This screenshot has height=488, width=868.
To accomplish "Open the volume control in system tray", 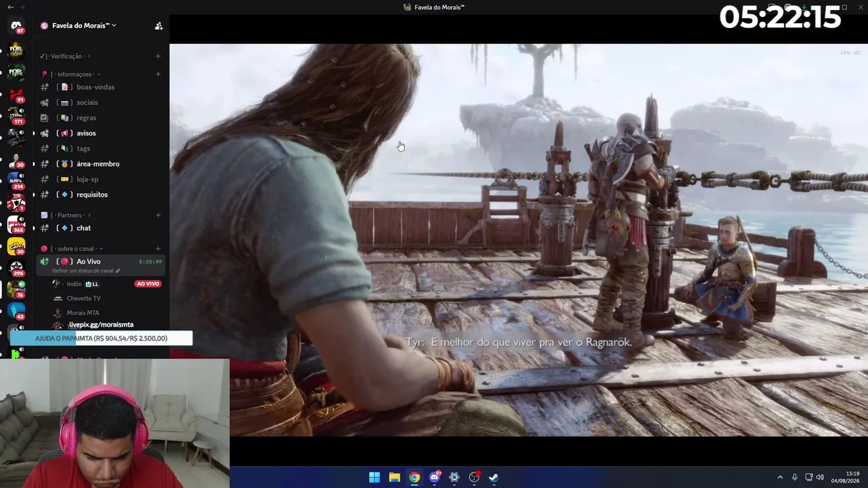I will point(820,477).
